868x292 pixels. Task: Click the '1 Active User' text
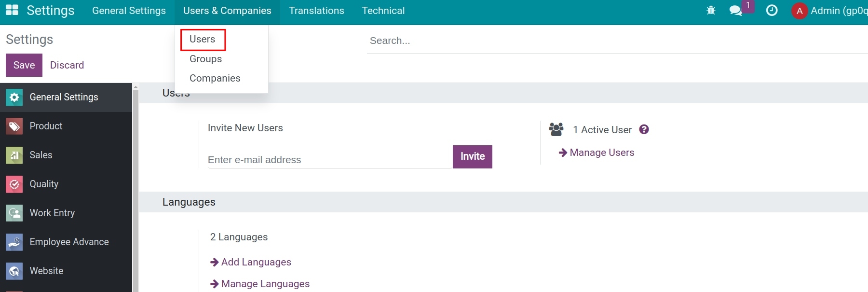[602, 130]
